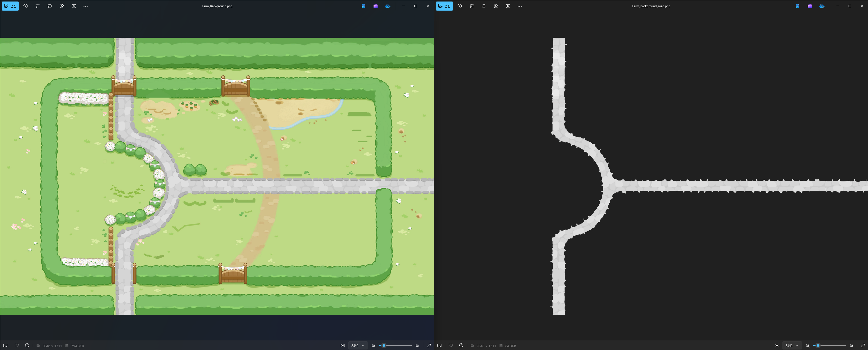This screenshot has height=350, width=868.
Task: Rotate the Farm_Background.png image
Action: pyautogui.click(x=25, y=6)
